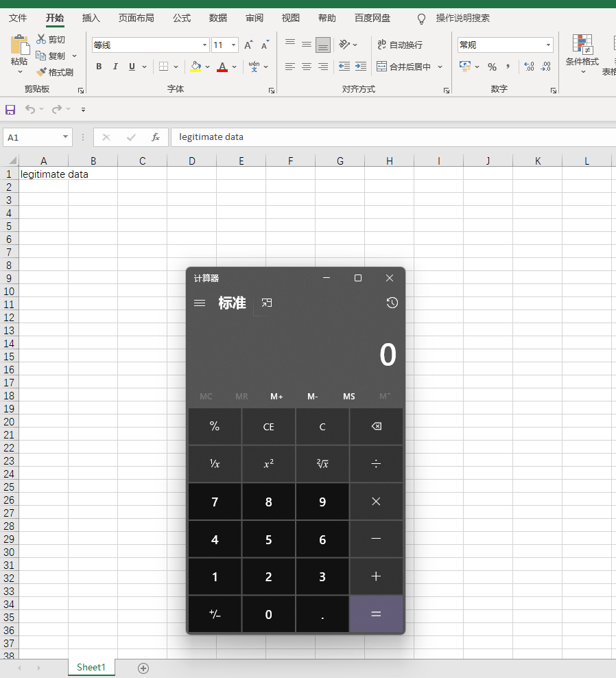Open font size dropdown
The image size is (616, 678).
(x=233, y=45)
